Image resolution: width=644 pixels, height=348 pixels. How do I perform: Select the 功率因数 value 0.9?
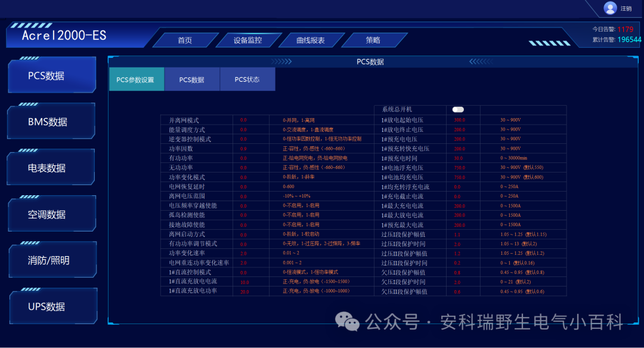[243, 149]
